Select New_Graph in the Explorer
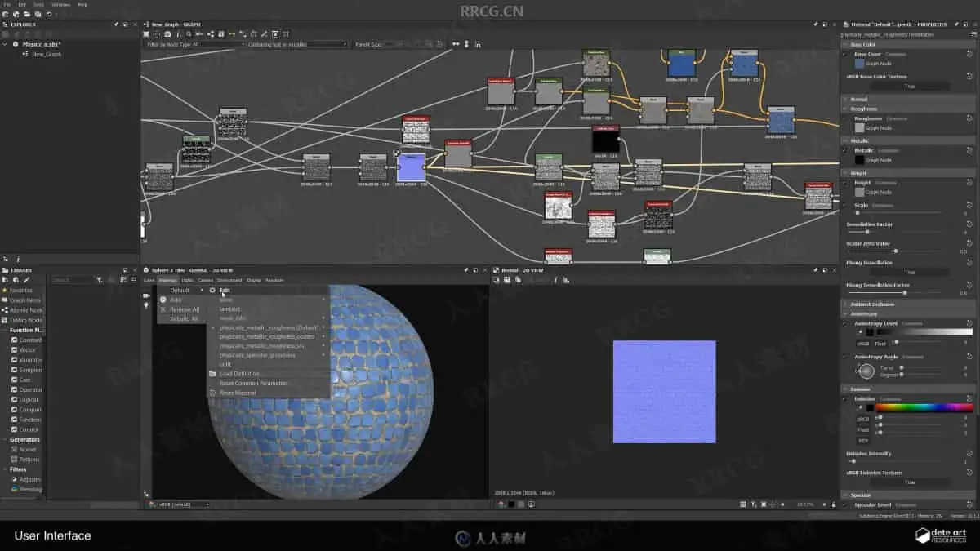 click(46, 54)
